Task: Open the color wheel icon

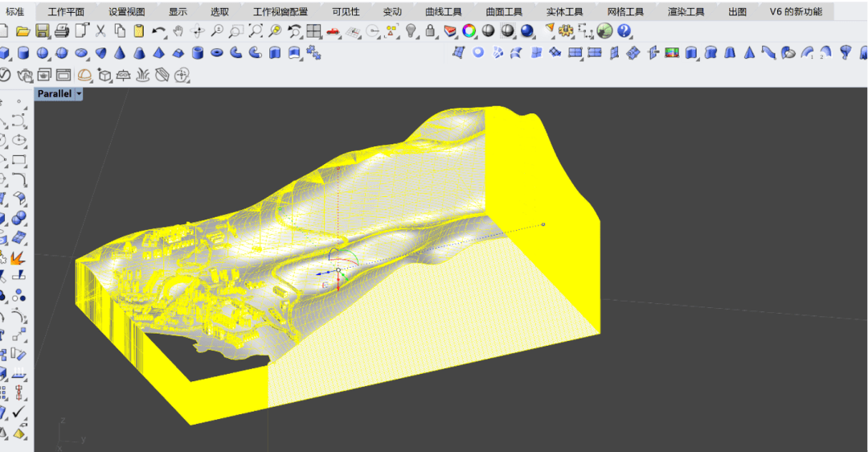Action: coord(469,31)
